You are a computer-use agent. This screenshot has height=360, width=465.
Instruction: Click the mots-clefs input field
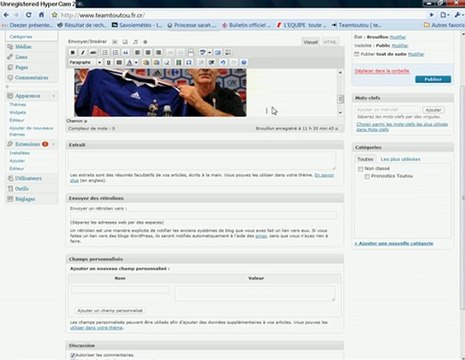click(x=387, y=110)
